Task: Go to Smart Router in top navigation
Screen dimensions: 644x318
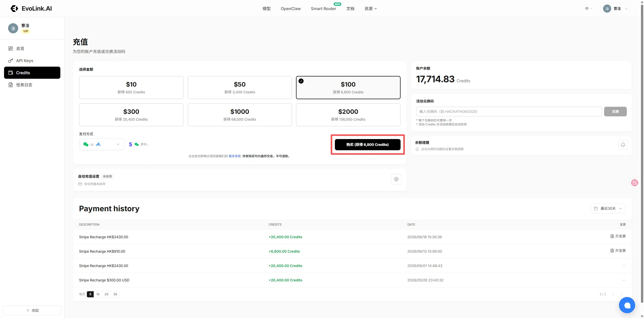Action: (323, 9)
